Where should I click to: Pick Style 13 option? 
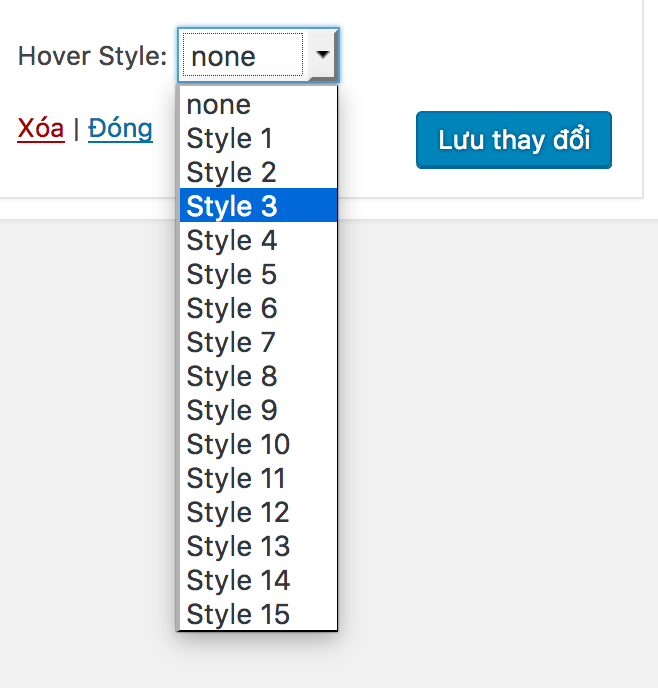coord(257,546)
